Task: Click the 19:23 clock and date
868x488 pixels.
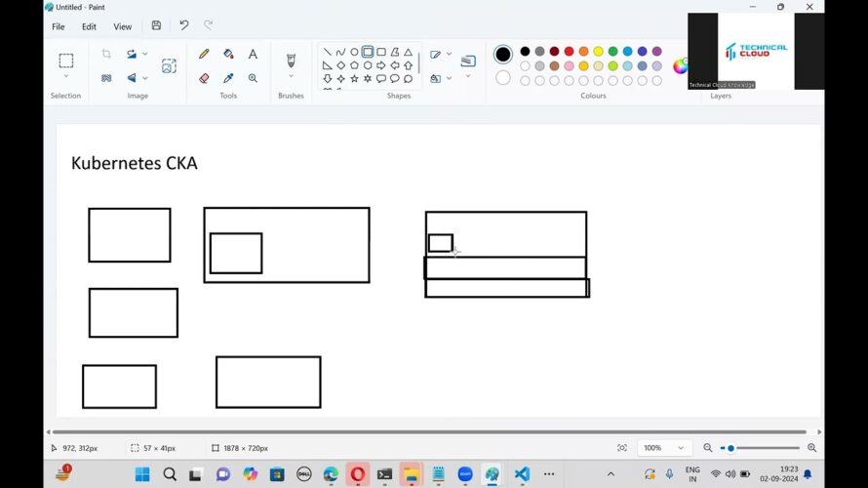Action: 779,474
